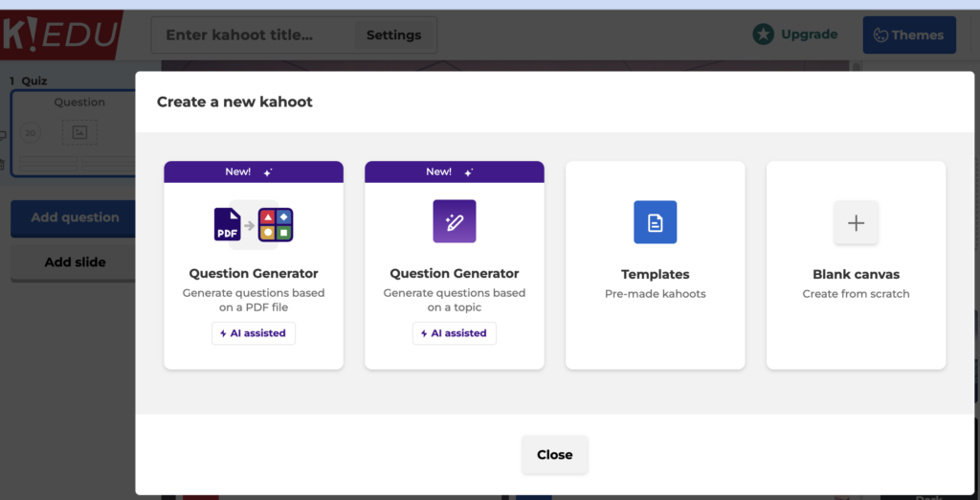
Task: Click the purple magic pen topic icon
Action: point(455,221)
